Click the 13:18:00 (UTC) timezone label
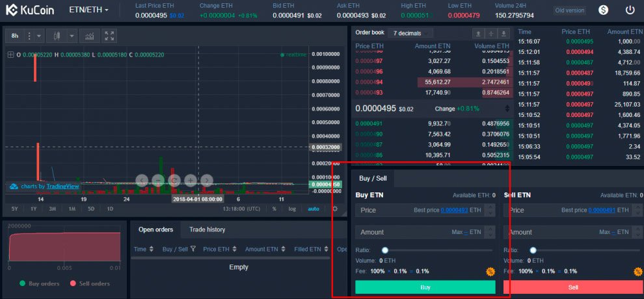The width and height of the screenshot is (644, 299). tap(241, 209)
